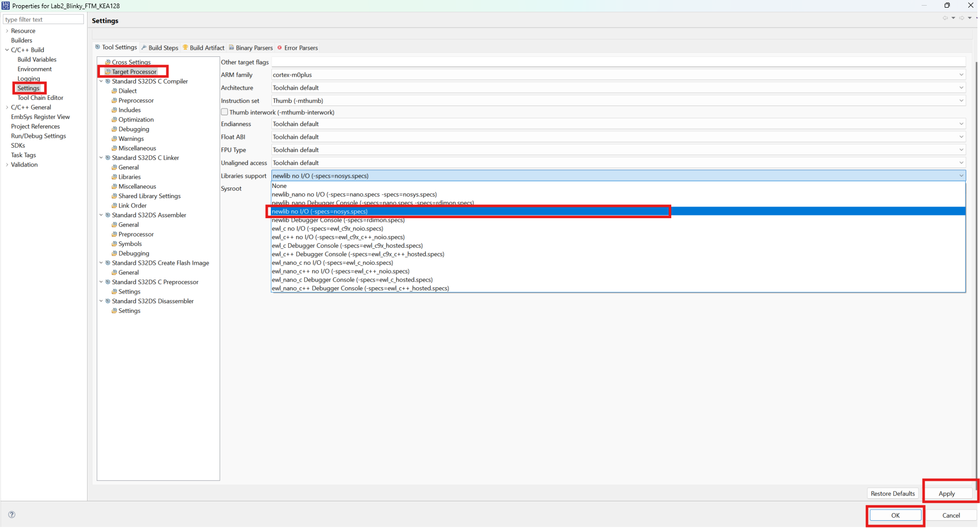Click the Restore Defaults button
The width and height of the screenshot is (980, 528).
click(x=892, y=493)
